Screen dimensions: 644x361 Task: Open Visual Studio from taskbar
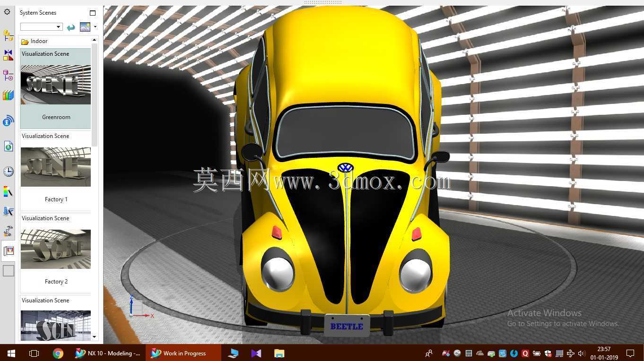click(256, 353)
